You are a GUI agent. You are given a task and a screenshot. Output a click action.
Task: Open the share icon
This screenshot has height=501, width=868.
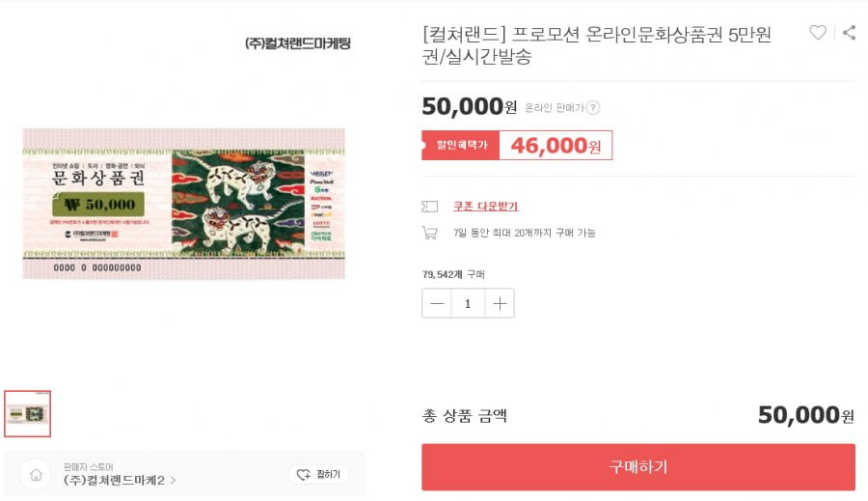[x=849, y=33]
